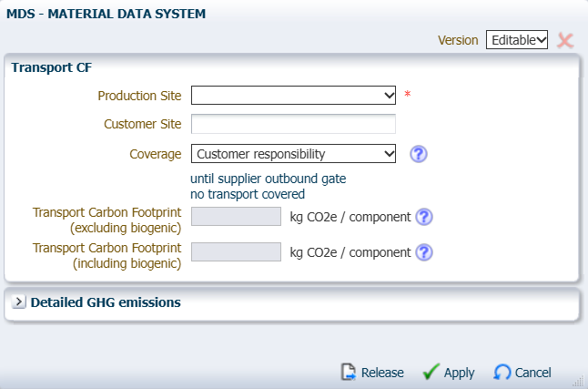Click the red X icon beside Version

click(x=565, y=40)
